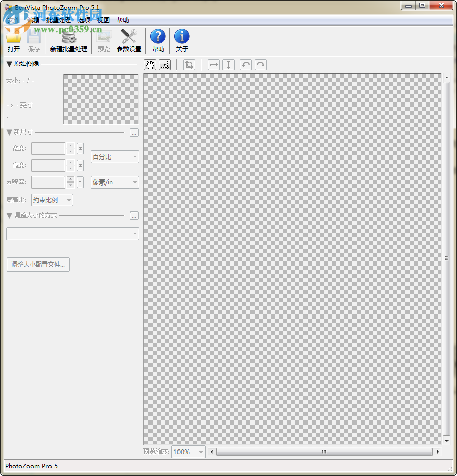Select the rectangular selection tool
This screenshot has width=457, height=476.
(x=164, y=64)
